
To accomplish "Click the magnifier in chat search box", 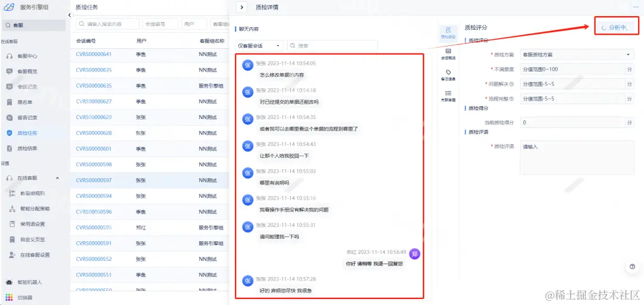I will point(293,45).
